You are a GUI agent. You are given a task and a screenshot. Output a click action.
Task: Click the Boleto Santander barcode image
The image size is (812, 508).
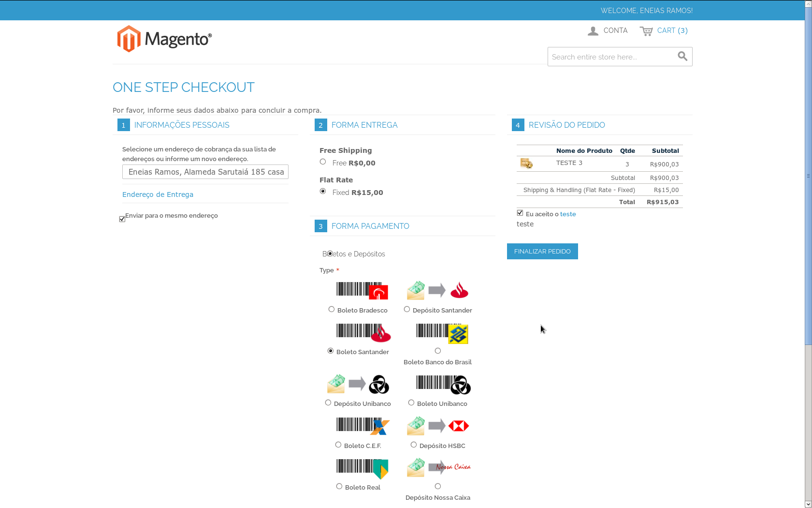pyautogui.click(x=363, y=332)
